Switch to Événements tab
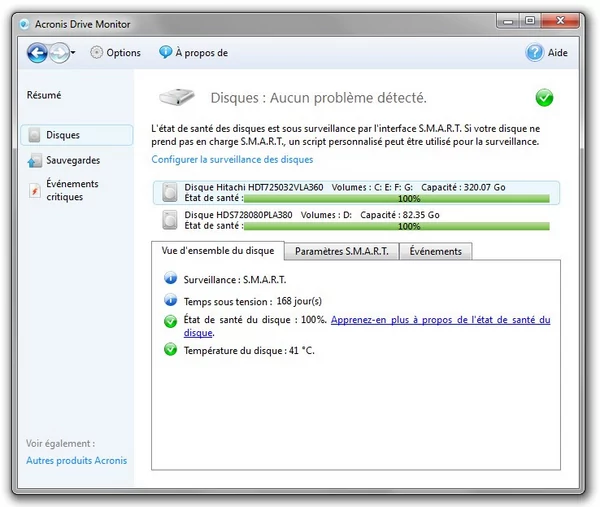The height and width of the screenshot is (507, 600). (436, 251)
